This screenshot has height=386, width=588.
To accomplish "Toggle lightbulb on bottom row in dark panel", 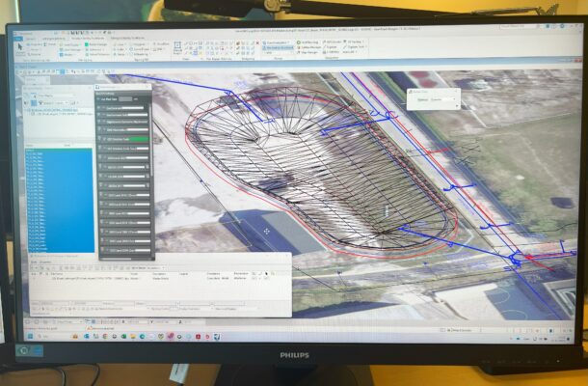I will coord(101,251).
